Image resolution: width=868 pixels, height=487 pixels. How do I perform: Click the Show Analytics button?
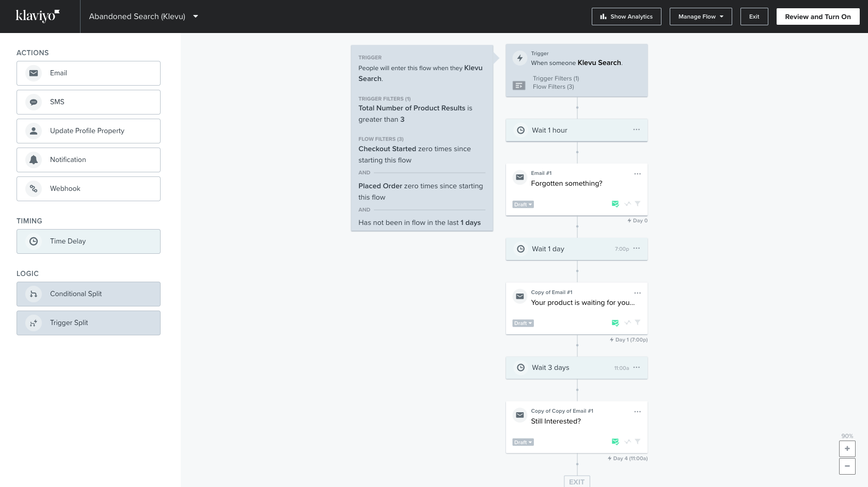click(x=626, y=17)
